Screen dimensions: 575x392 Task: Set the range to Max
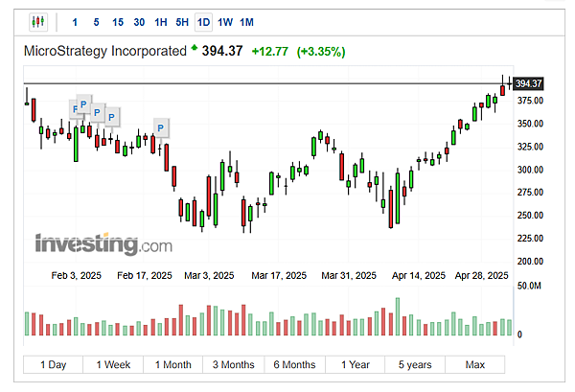tap(475, 364)
